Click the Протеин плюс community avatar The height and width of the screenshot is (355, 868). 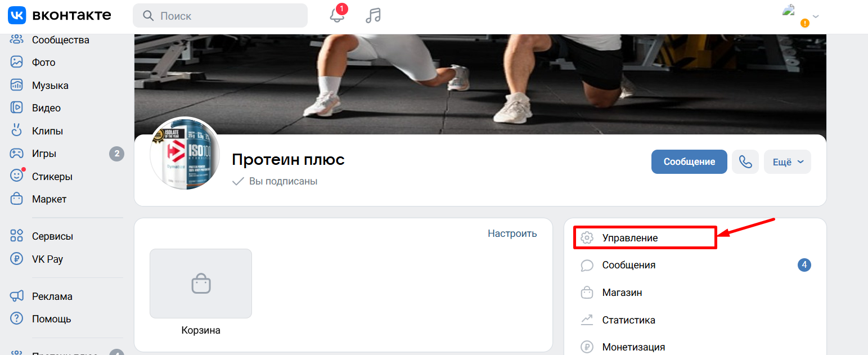point(185,154)
